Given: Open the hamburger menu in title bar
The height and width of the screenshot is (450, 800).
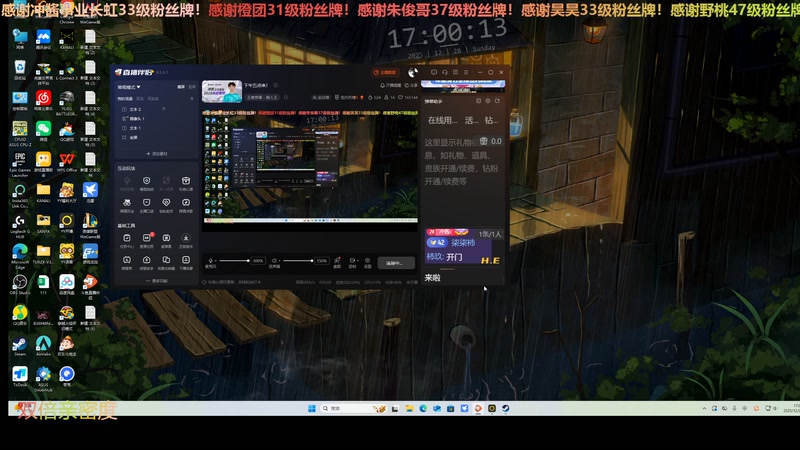Looking at the screenshot, I should tap(466, 72).
